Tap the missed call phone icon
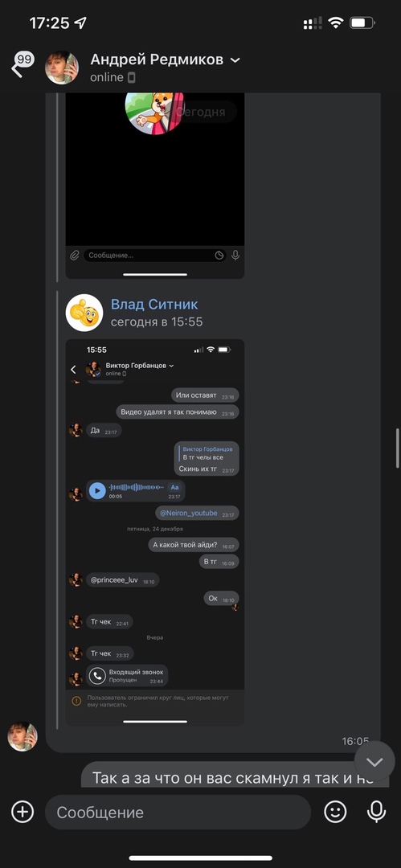Image resolution: width=401 pixels, height=868 pixels. coord(98,675)
